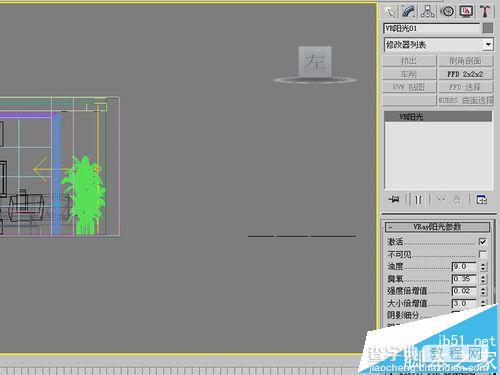Click Remove Modifier trash icon

pyautogui.click(x=457, y=199)
